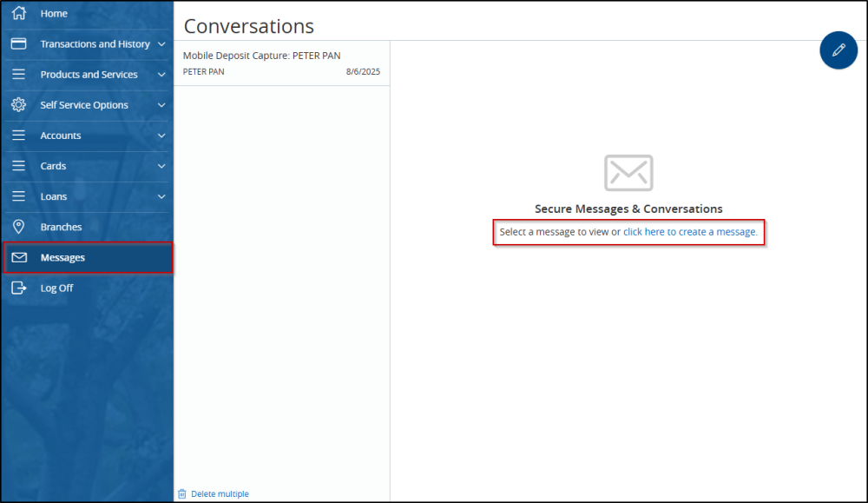Select the Cards list icon
The width and height of the screenshot is (868, 503).
(19, 166)
